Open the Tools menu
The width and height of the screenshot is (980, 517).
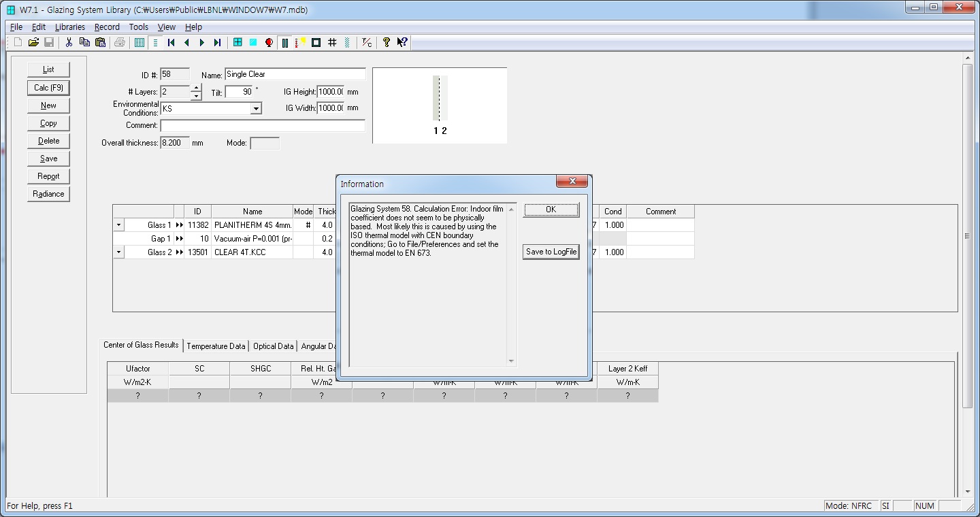138,27
